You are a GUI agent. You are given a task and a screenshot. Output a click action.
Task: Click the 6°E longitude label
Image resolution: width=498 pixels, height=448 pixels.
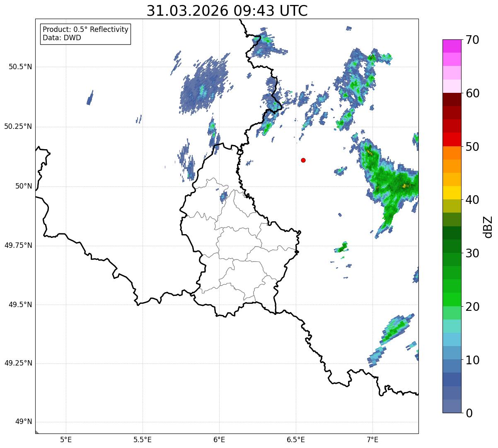(219, 440)
